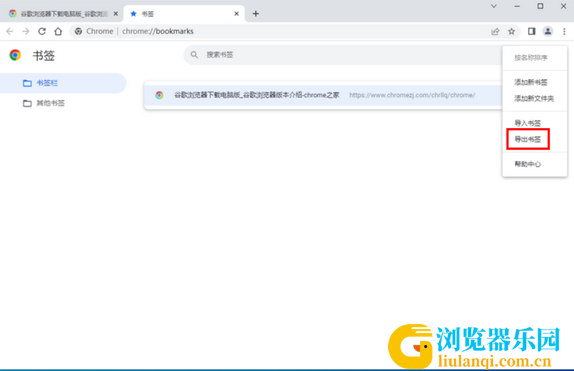
Task: Open Chrome three-dot menu
Action: pyautogui.click(x=564, y=31)
